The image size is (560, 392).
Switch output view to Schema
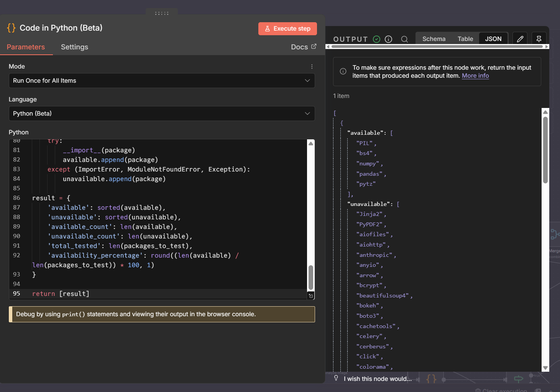434,39
